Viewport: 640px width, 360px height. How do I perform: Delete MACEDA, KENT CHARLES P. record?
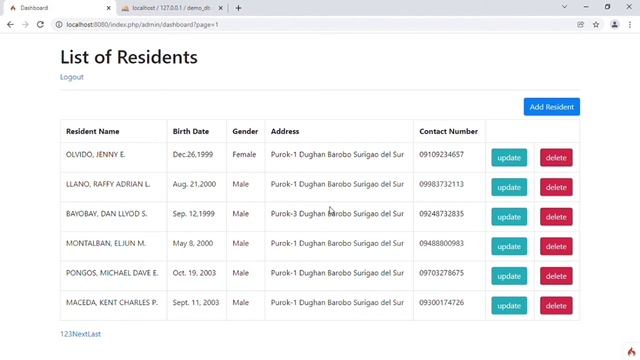pyautogui.click(x=556, y=306)
